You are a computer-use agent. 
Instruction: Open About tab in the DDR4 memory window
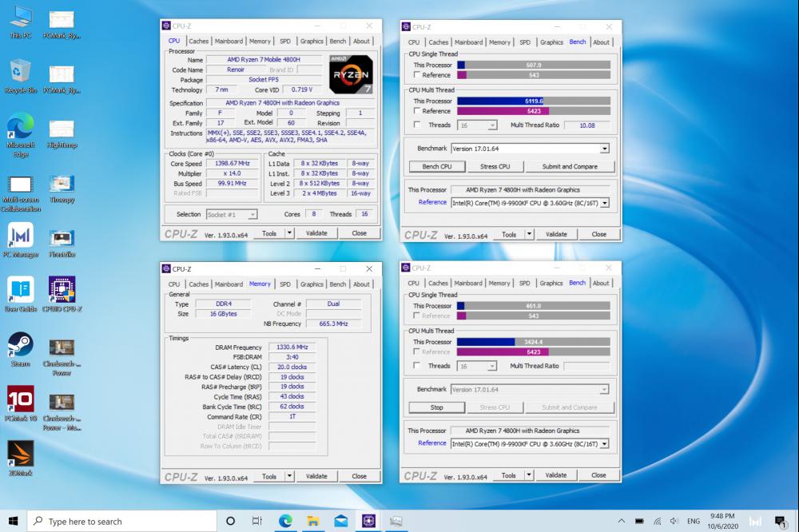(361, 284)
